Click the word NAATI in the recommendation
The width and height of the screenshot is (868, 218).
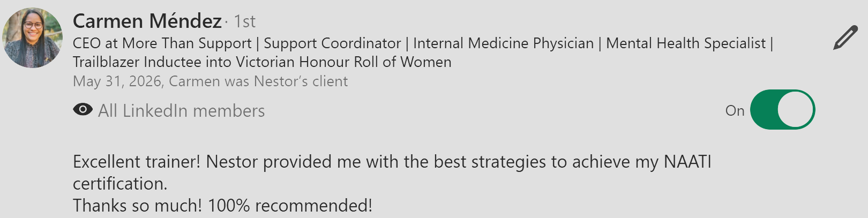(687, 162)
